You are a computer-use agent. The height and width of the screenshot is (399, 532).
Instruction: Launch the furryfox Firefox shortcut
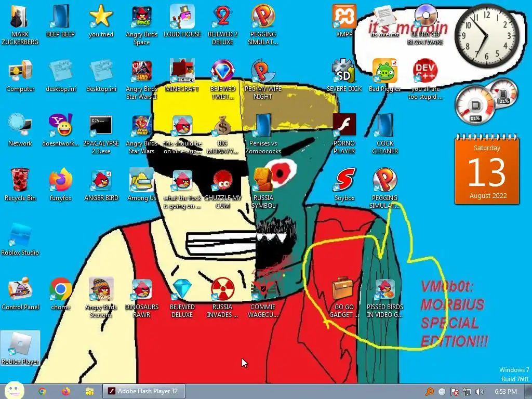60,185
